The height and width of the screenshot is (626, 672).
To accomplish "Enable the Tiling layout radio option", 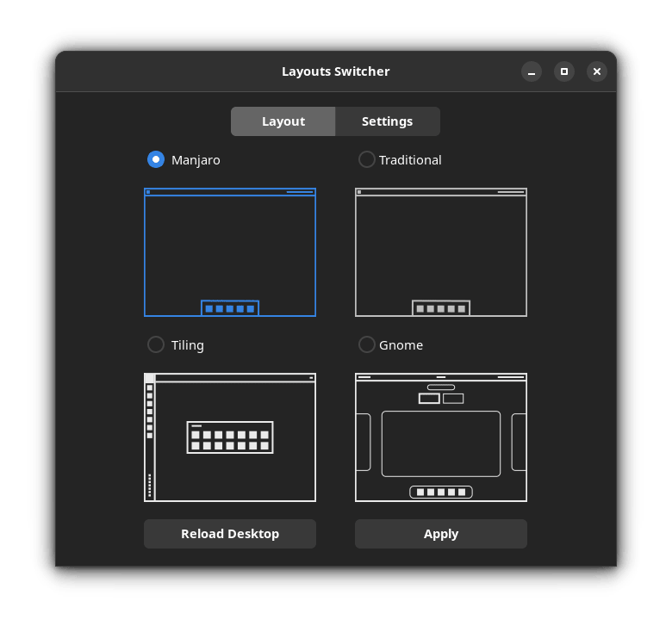I will tap(156, 344).
